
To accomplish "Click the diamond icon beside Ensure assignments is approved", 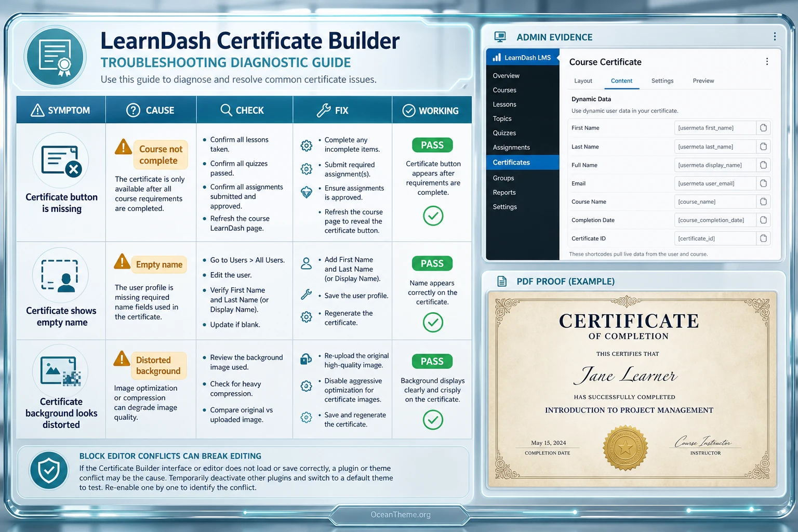I will (307, 192).
